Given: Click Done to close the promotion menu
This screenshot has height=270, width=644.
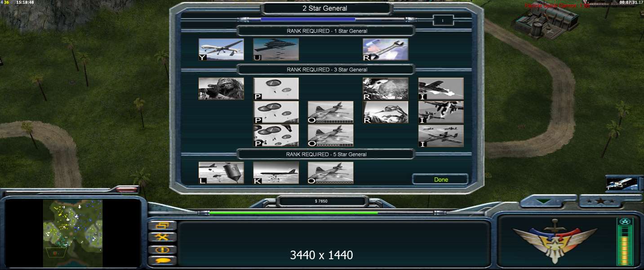Looking at the screenshot, I should pos(440,180).
